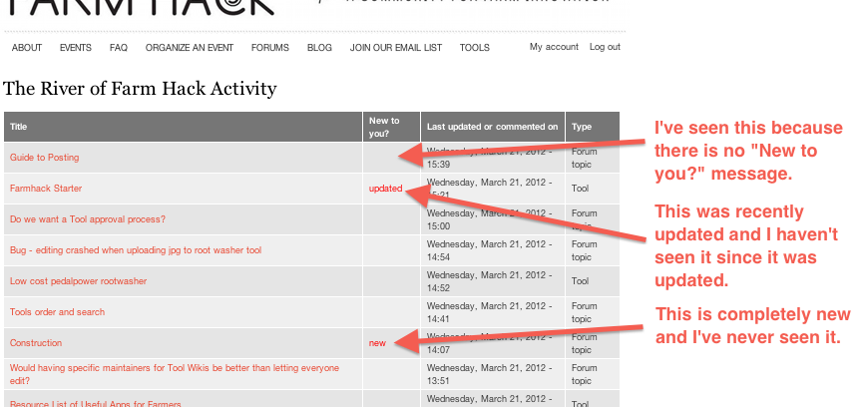
Task: Open the TOOLS menu item
Action: click(x=475, y=48)
